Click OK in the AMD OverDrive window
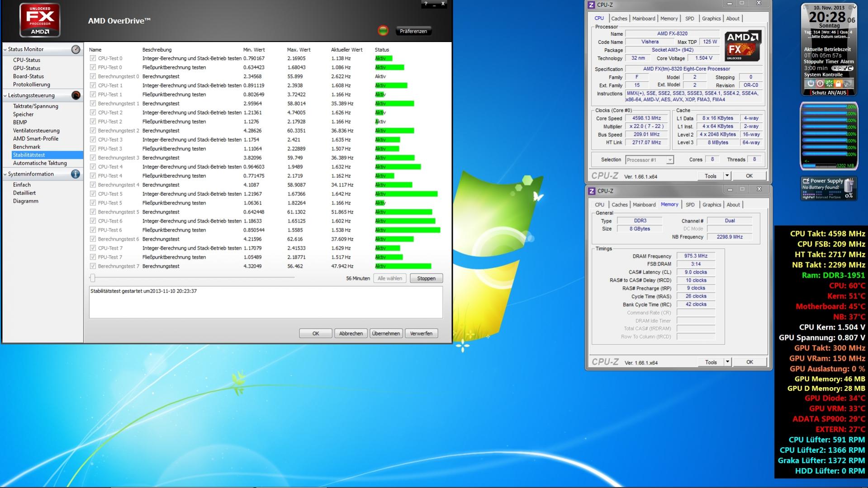The image size is (868, 488). pos(316,334)
